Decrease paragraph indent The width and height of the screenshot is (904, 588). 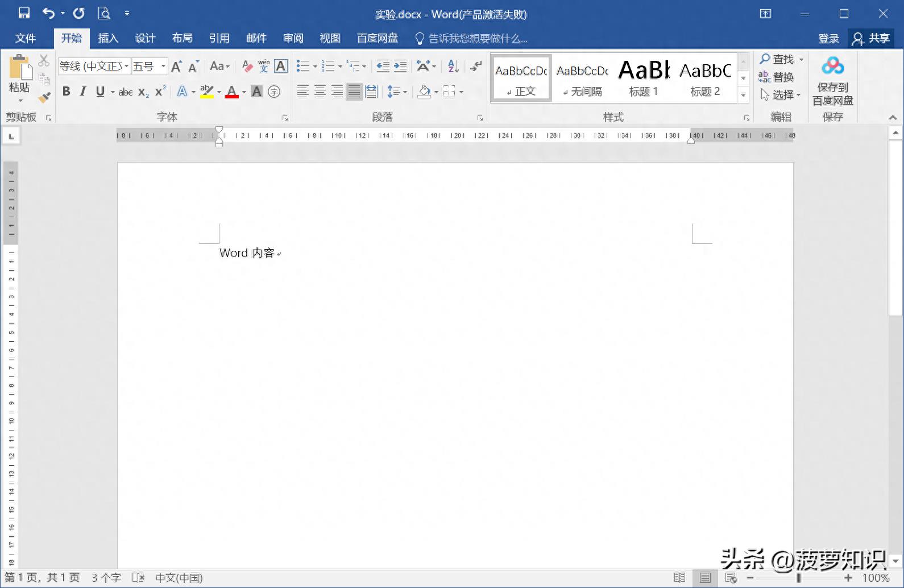click(x=383, y=66)
